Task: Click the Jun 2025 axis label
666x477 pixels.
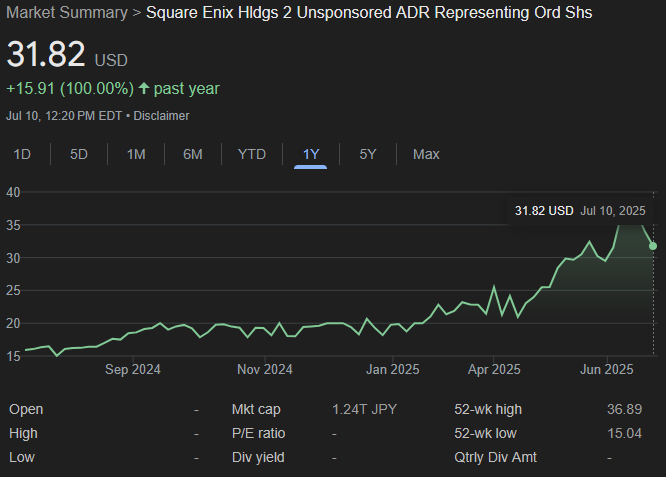Action: point(607,369)
